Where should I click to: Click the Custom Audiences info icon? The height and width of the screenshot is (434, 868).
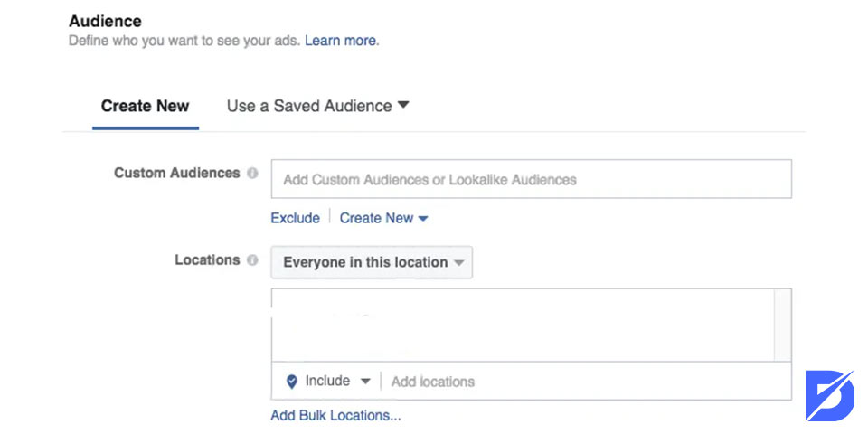click(x=252, y=174)
